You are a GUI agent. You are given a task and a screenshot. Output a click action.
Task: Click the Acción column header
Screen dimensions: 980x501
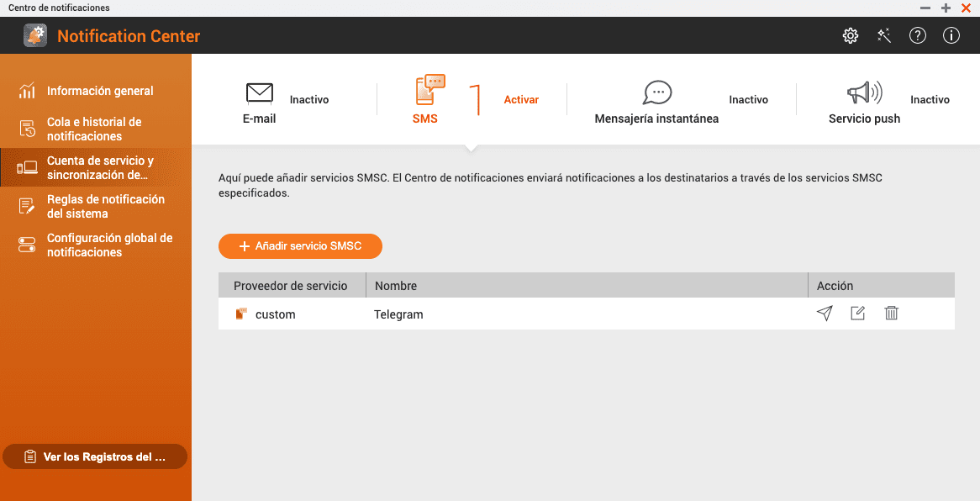[x=882, y=285]
